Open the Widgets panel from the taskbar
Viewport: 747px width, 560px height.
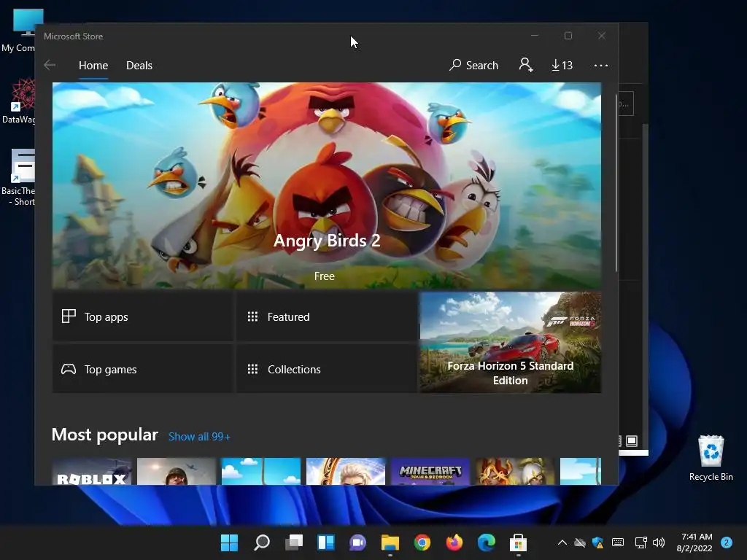tap(326, 542)
